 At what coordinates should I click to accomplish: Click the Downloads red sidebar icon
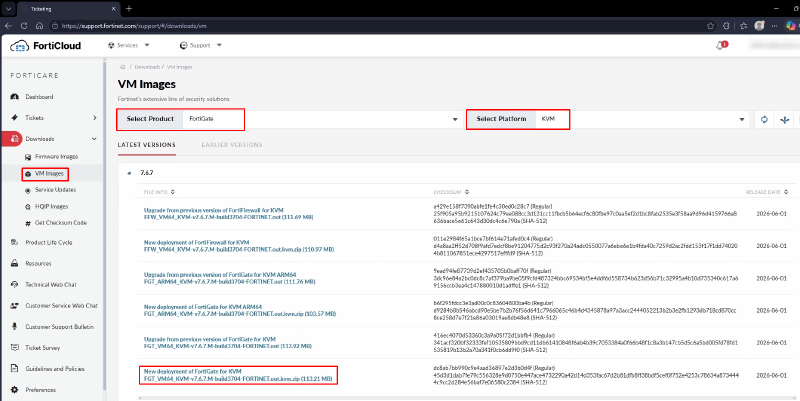pyautogui.click(x=14, y=139)
